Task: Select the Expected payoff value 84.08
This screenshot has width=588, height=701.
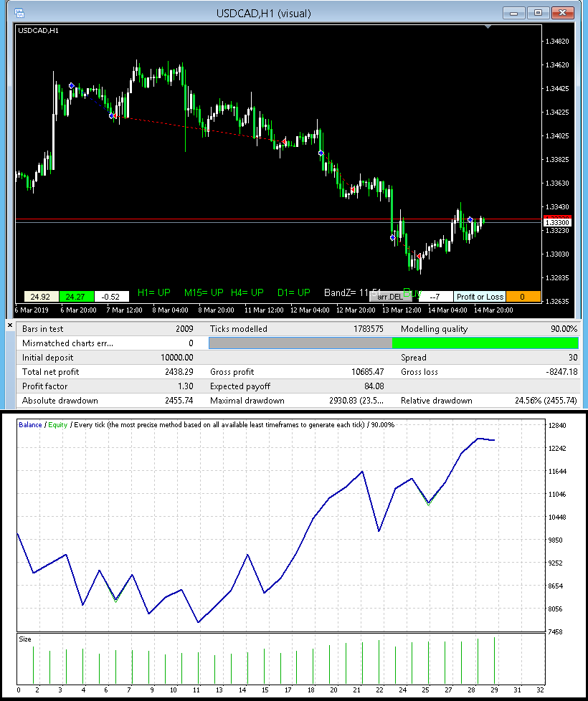Action: coord(374,386)
